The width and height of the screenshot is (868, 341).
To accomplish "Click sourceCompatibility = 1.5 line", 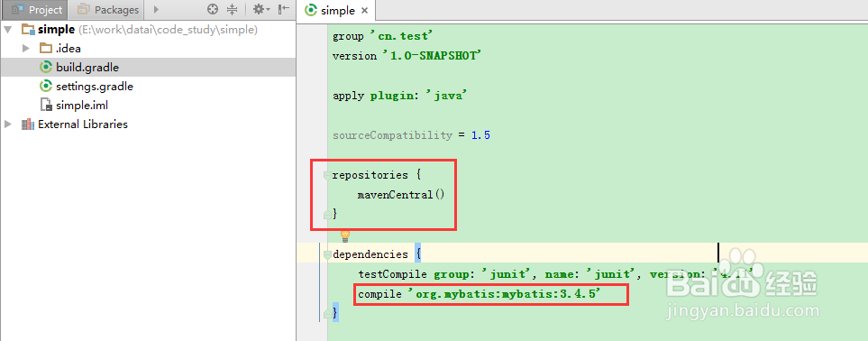I will pyautogui.click(x=411, y=135).
